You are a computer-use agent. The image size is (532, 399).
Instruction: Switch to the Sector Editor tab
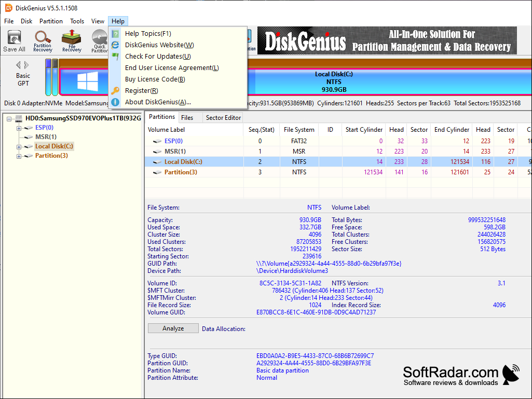(x=223, y=118)
